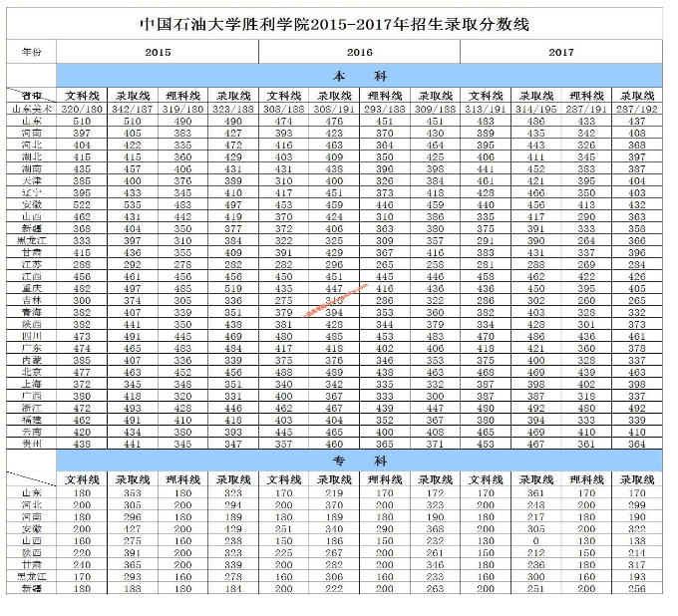678x616 pixels.
Task: Click the 上海 row label
Action: [31, 384]
